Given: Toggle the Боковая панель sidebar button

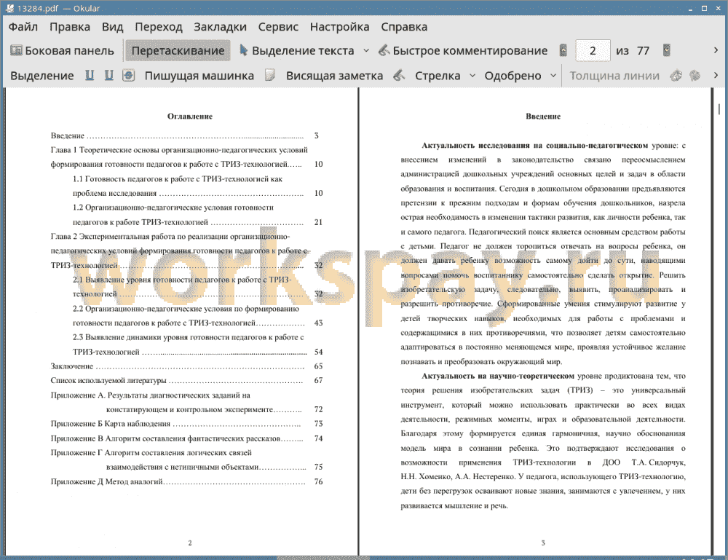Looking at the screenshot, I should click(62, 51).
